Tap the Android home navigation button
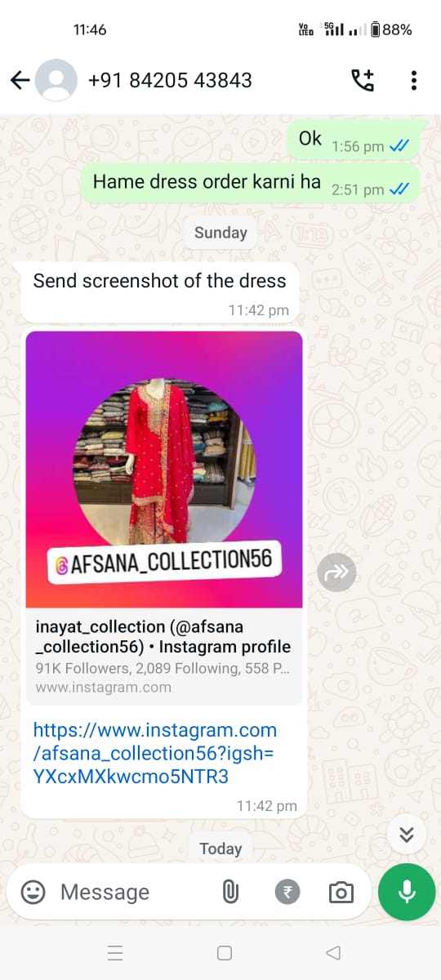441x980 pixels. [225, 953]
